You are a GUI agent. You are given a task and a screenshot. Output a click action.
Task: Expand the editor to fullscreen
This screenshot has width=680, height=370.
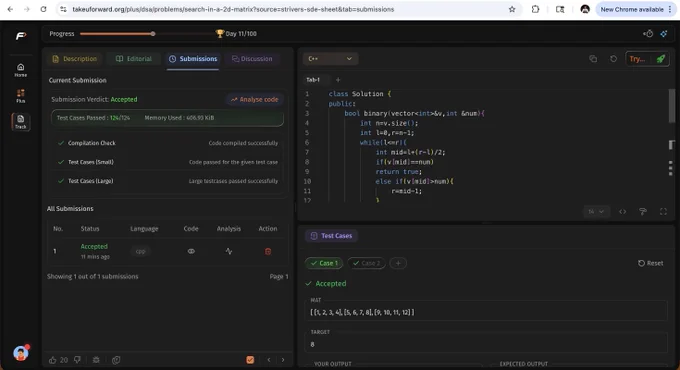tap(663, 212)
